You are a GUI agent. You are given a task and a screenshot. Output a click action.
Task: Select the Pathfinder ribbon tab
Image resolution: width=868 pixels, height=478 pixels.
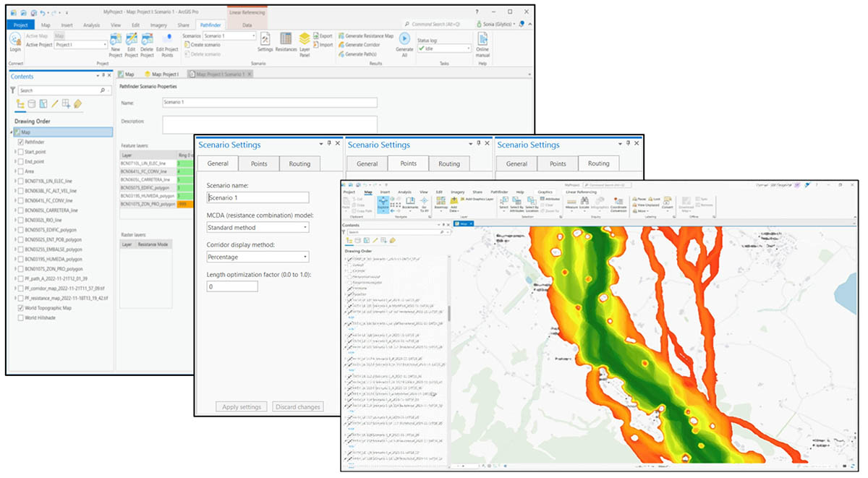pos(210,25)
